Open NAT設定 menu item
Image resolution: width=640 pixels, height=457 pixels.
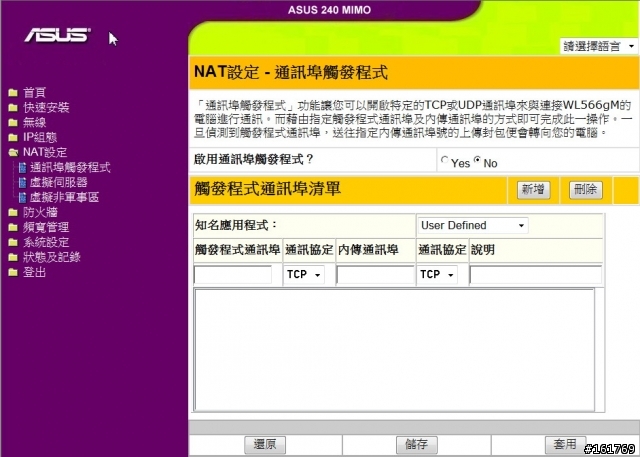pos(45,153)
